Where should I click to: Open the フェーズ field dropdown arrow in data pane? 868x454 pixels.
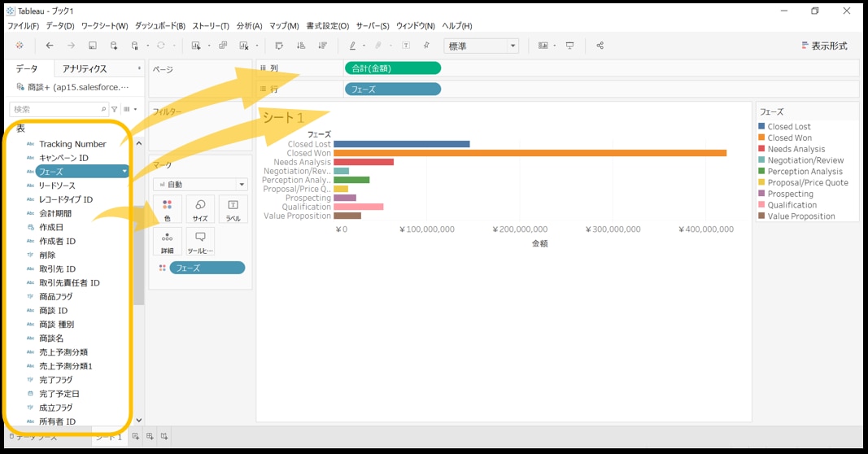pos(124,172)
